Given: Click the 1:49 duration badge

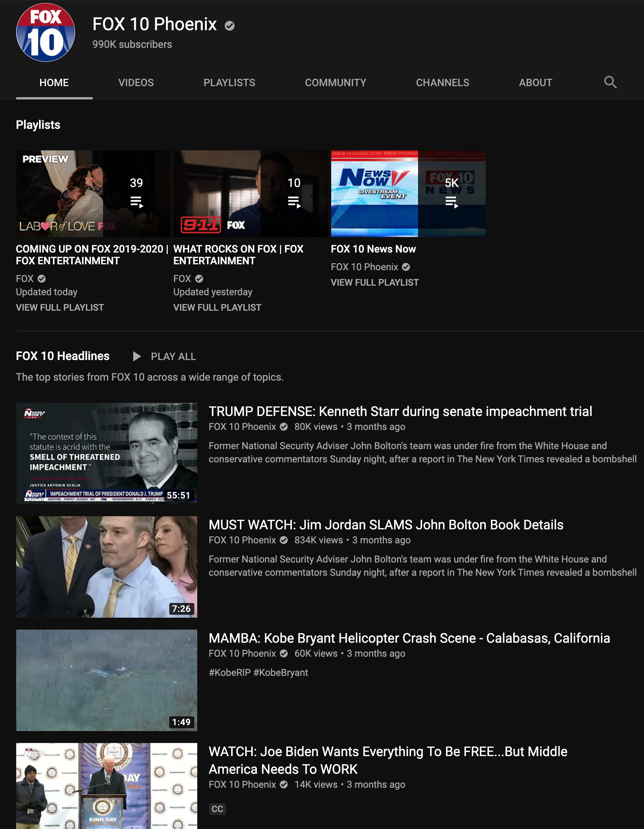Looking at the screenshot, I should click(x=181, y=722).
